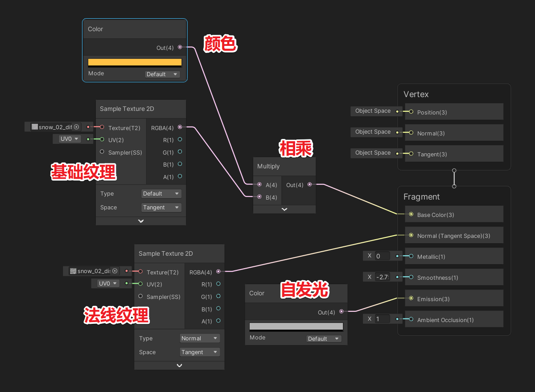Click the Multiply node B(4) input port
Image resolution: width=535 pixels, height=392 pixels.
click(259, 196)
